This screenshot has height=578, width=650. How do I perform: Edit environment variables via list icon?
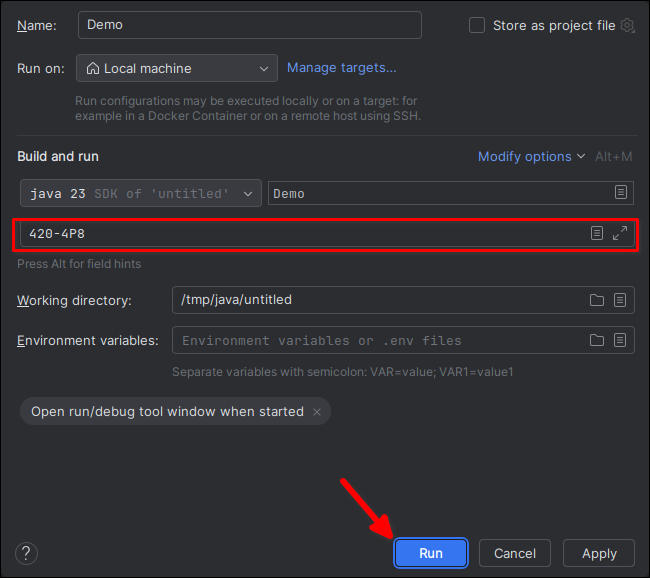click(x=620, y=340)
